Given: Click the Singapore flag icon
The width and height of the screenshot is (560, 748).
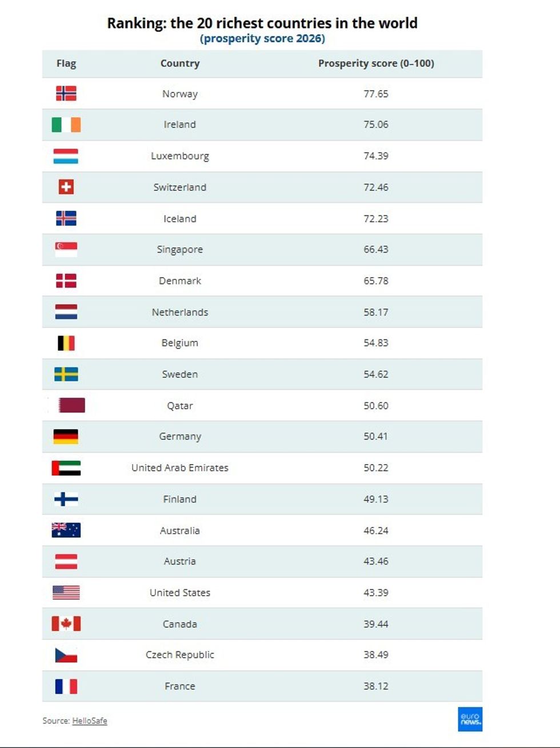Looking at the screenshot, I should tap(66, 249).
